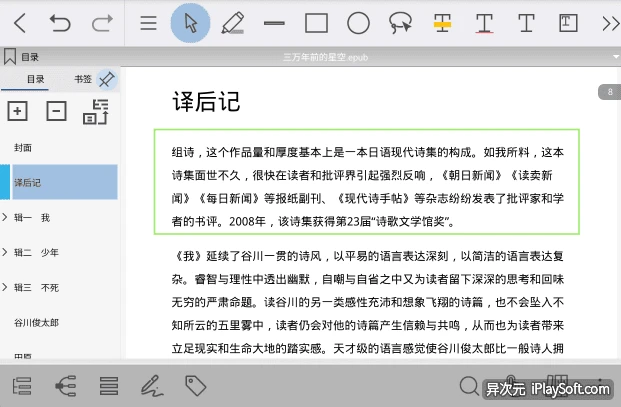Open the mind map branch view icon
The image size is (621, 407).
coord(65,386)
